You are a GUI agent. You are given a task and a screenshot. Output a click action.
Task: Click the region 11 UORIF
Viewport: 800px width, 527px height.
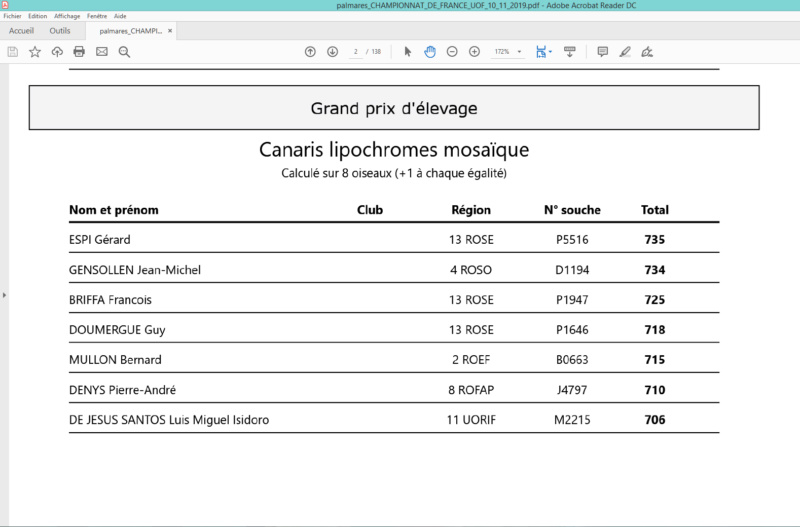click(471, 420)
